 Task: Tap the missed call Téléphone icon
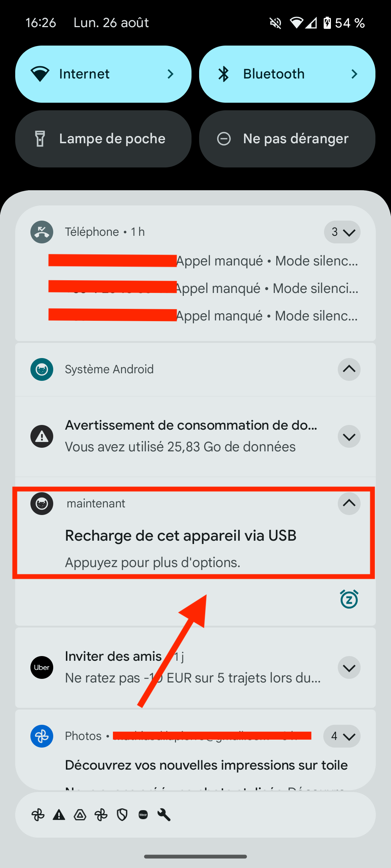tap(42, 232)
